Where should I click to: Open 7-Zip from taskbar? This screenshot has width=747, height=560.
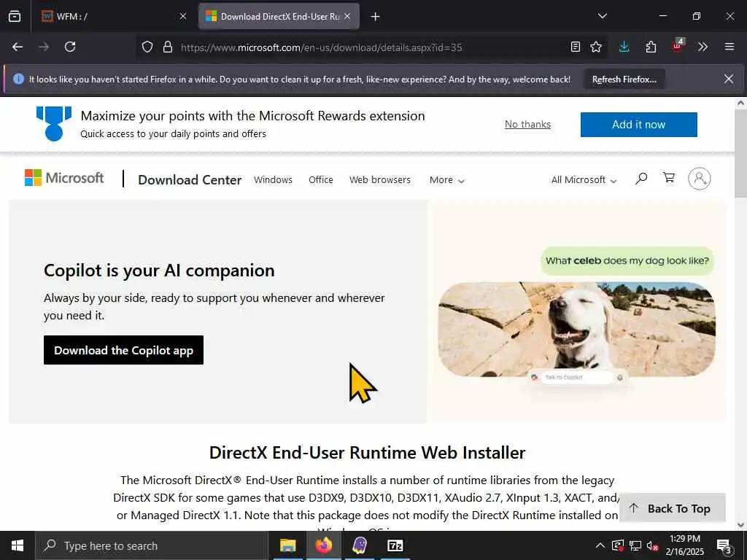pyautogui.click(x=395, y=545)
